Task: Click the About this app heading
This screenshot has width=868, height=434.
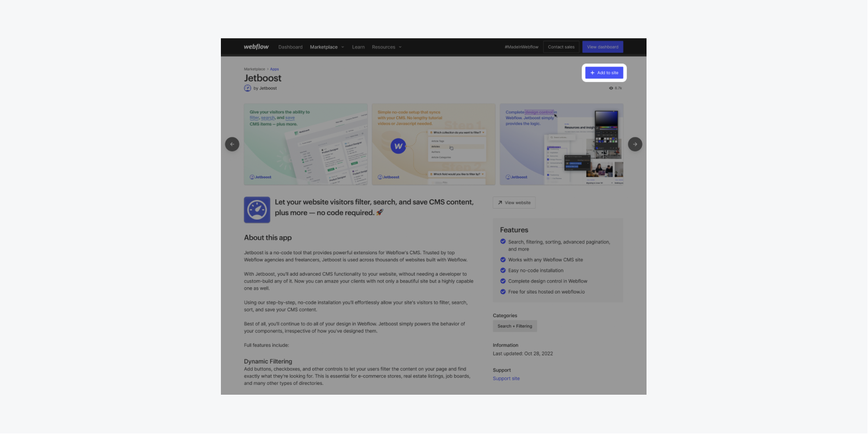Action: [268, 238]
